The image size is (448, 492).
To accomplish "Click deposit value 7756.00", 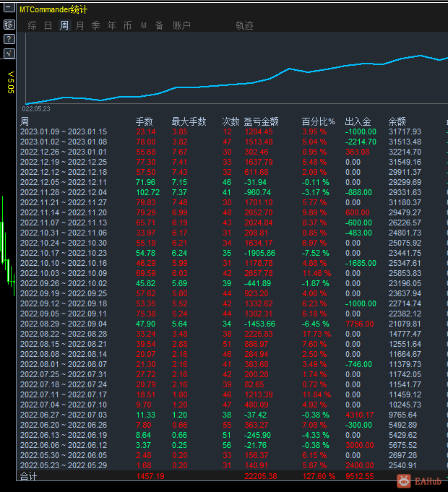I will 360,324.
